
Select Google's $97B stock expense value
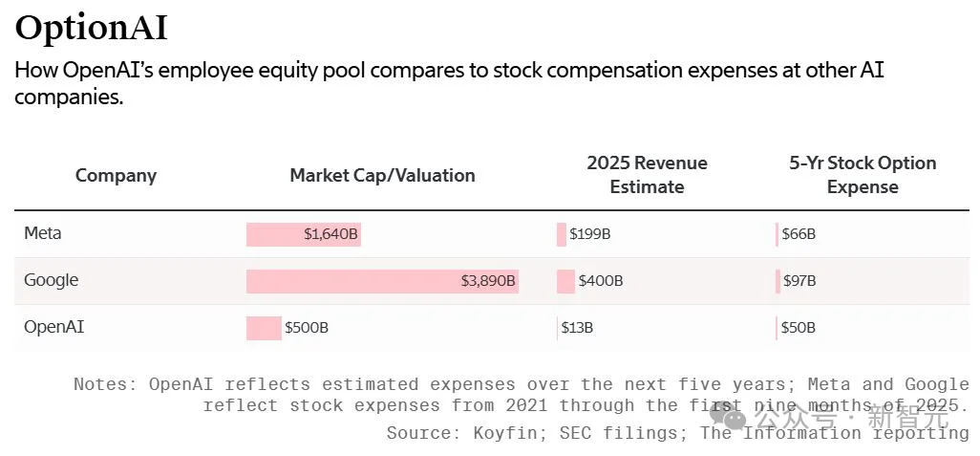point(799,281)
